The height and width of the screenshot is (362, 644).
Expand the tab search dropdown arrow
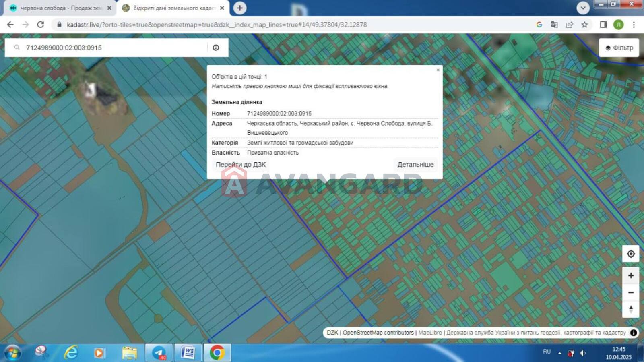[583, 8]
